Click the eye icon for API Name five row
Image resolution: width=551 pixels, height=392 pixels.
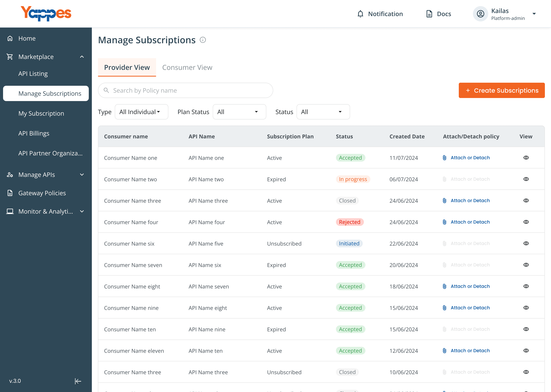(526, 243)
